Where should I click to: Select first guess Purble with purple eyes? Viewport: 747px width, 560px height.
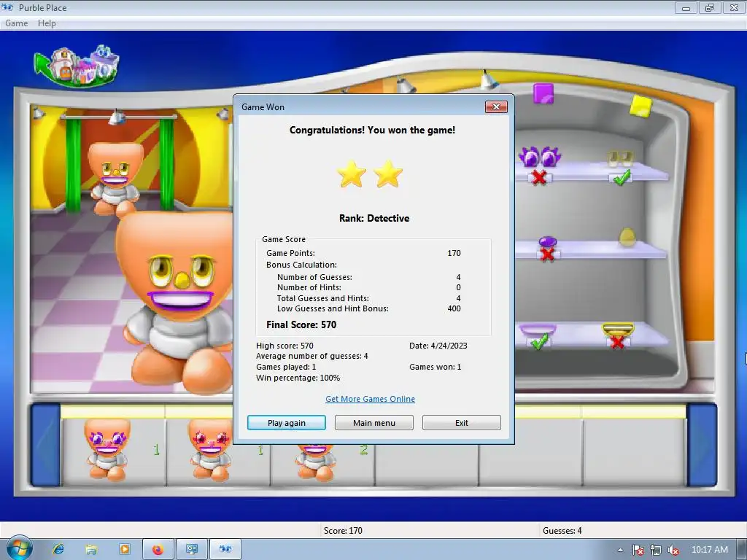[x=107, y=449]
